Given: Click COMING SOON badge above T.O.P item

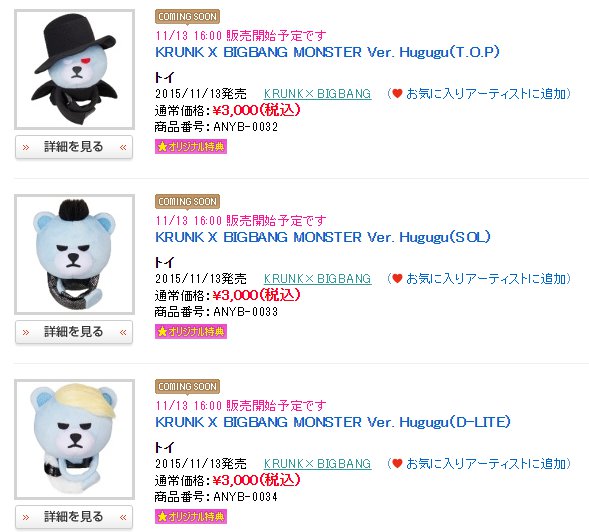Looking at the screenshot, I should (x=187, y=17).
